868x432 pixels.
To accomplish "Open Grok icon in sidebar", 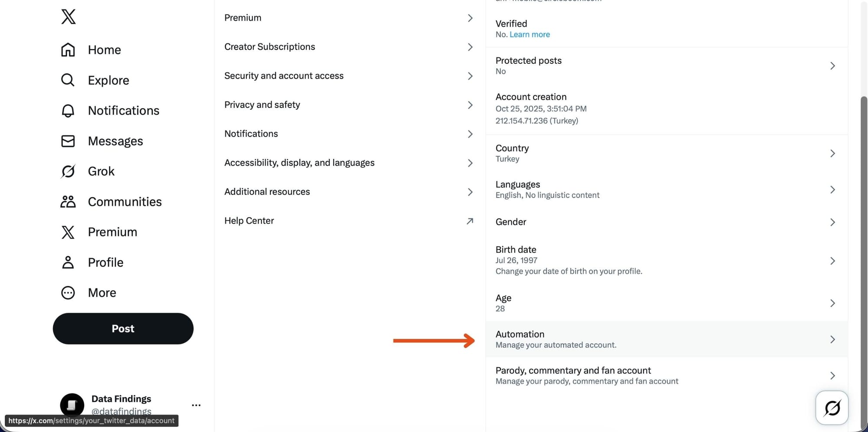I will tap(68, 171).
